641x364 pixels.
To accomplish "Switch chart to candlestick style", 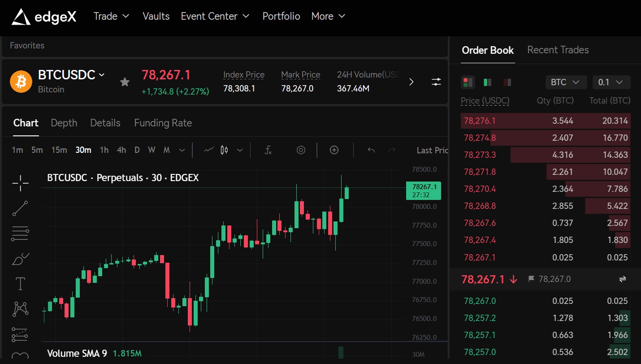I will [225, 150].
